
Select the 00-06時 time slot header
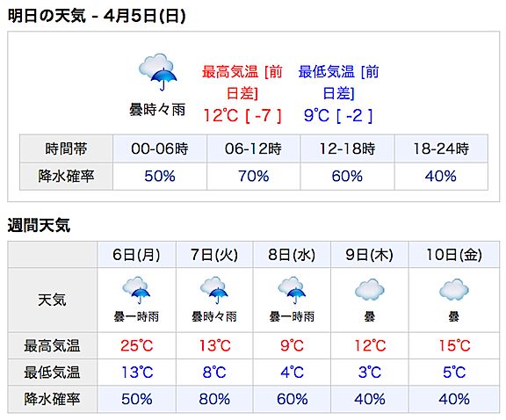tap(160, 148)
